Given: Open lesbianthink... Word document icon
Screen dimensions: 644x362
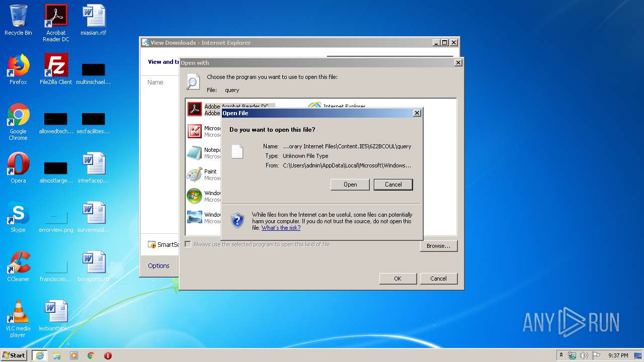Looking at the screenshot, I should pos(56,316).
